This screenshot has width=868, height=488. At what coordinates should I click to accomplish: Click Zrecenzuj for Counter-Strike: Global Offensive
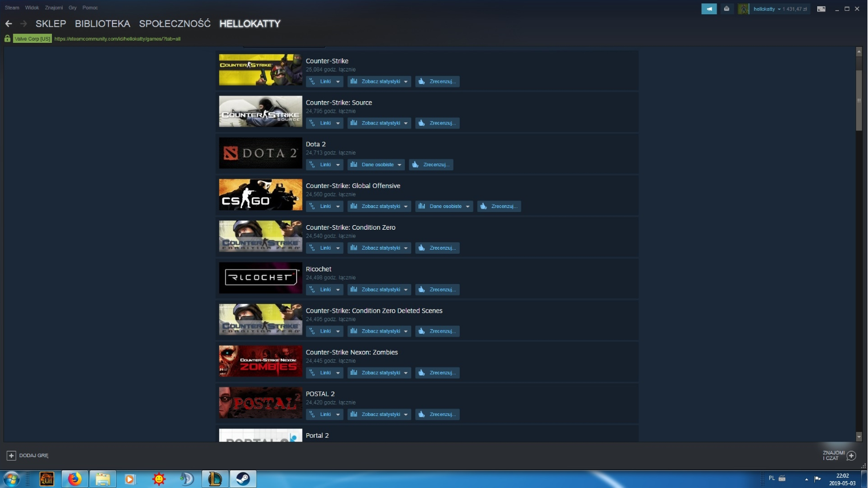click(499, 206)
